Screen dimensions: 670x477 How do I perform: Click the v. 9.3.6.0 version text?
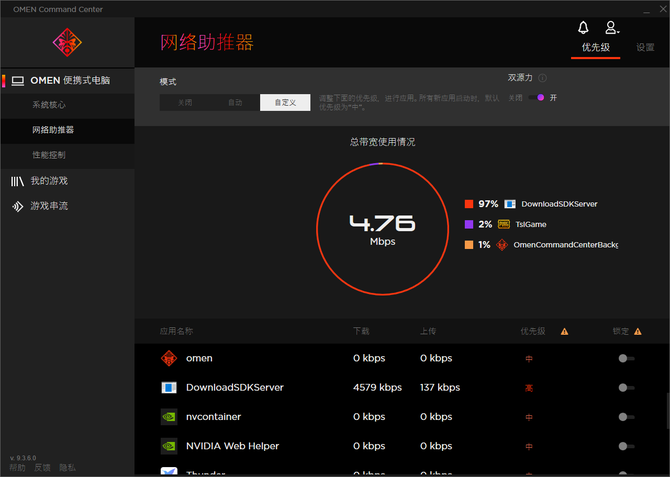23,458
